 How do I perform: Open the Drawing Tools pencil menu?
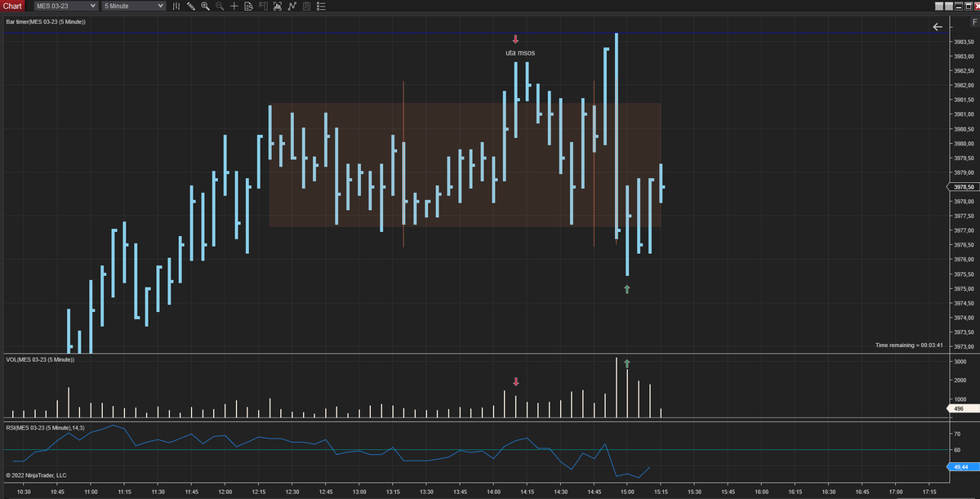[190, 6]
